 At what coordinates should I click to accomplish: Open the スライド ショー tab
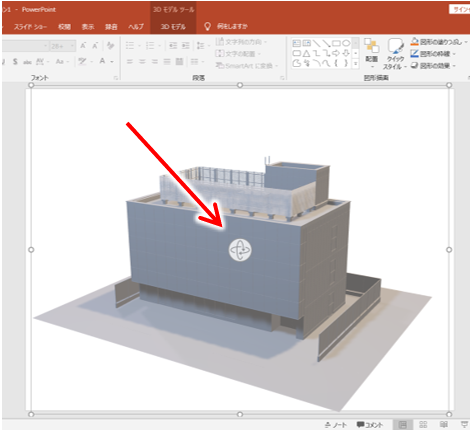[30, 27]
